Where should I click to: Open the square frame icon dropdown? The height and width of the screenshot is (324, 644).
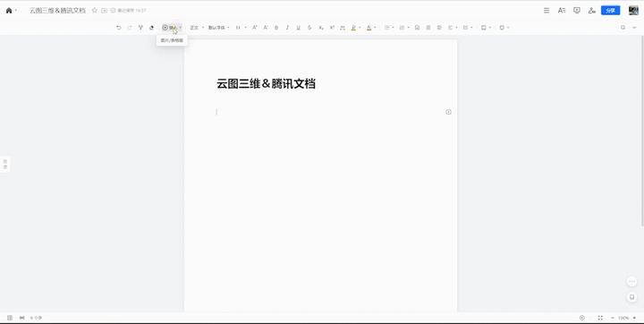[x=486, y=28]
